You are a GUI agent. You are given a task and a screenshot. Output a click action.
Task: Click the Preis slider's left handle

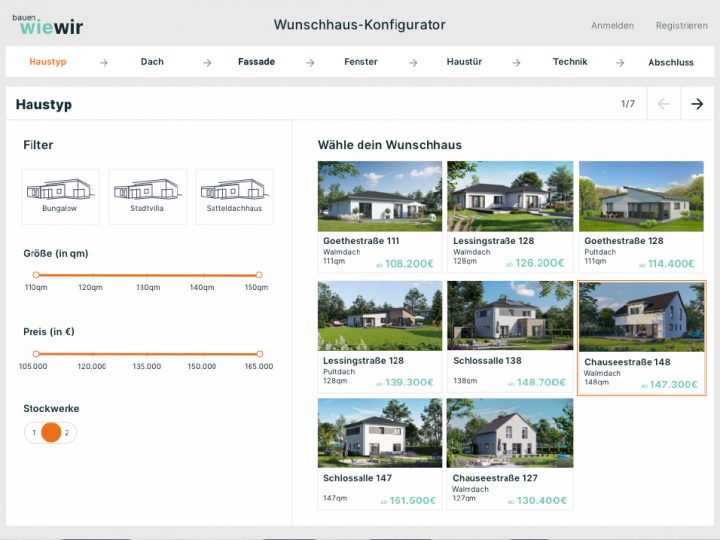point(36,353)
